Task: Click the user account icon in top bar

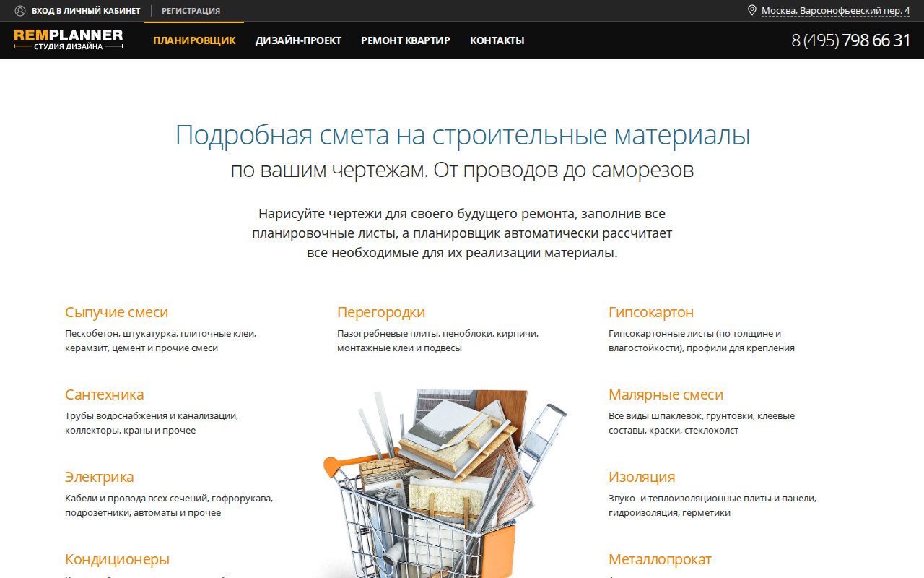Action: point(19,11)
